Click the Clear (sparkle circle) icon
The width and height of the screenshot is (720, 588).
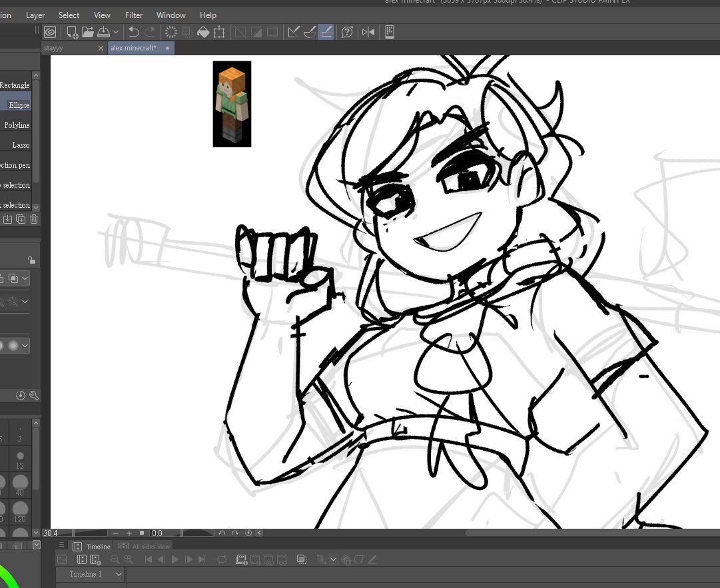point(171,32)
